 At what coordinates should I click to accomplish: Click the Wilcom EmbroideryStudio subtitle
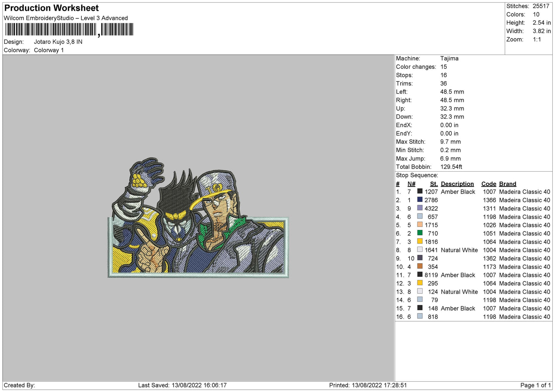[x=66, y=18]
